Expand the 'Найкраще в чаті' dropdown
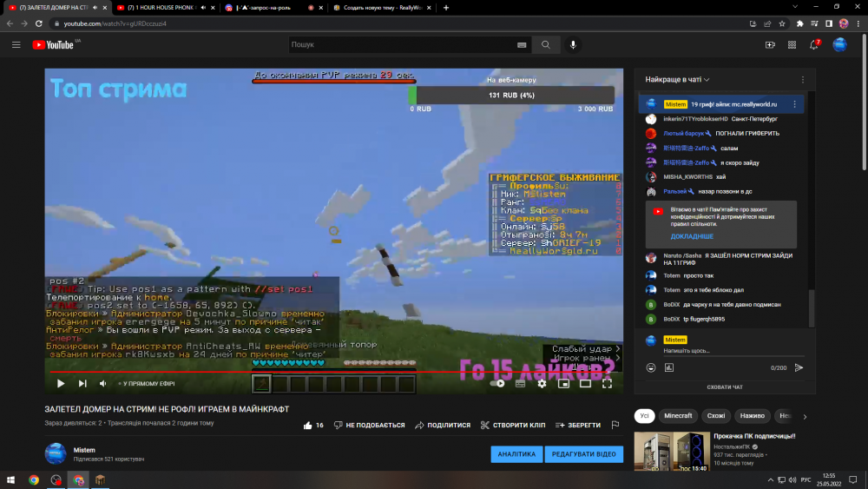The image size is (868, 489). 677,80
